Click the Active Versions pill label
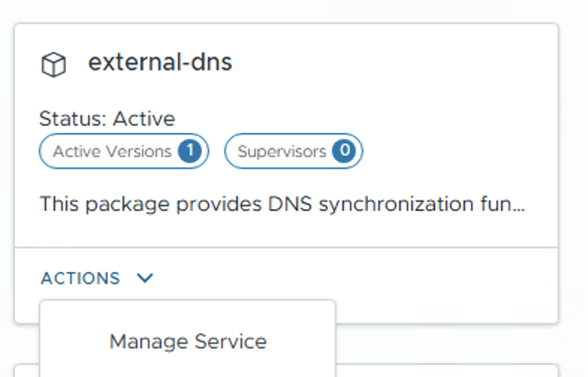Image resolution: width=588 pixels, height=377 pixels. (x=112, y=151)
